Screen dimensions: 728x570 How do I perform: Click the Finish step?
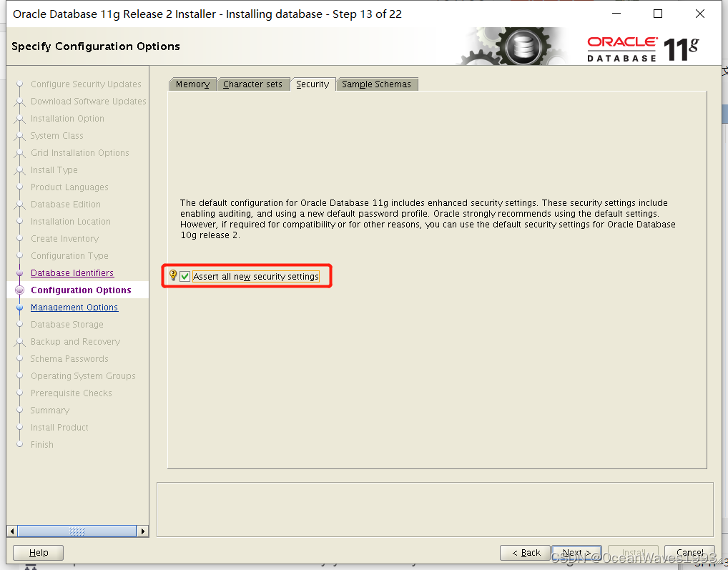41,445
